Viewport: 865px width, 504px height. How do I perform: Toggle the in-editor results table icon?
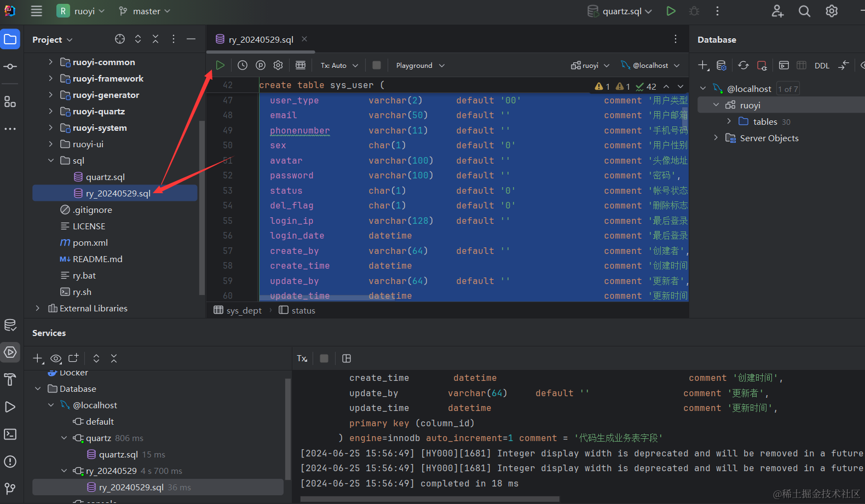tap(301, 65)
